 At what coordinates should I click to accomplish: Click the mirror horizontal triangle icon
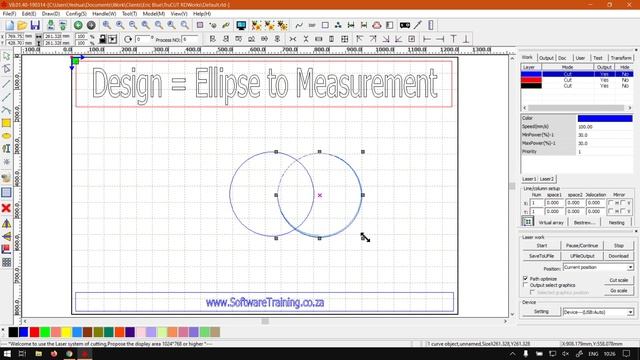6,223
